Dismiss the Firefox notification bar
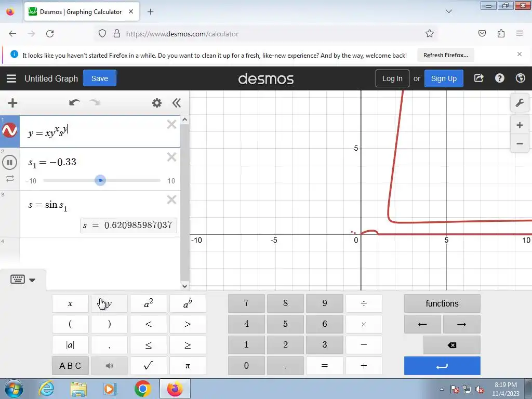532x399 pixels. click(520, 54)
